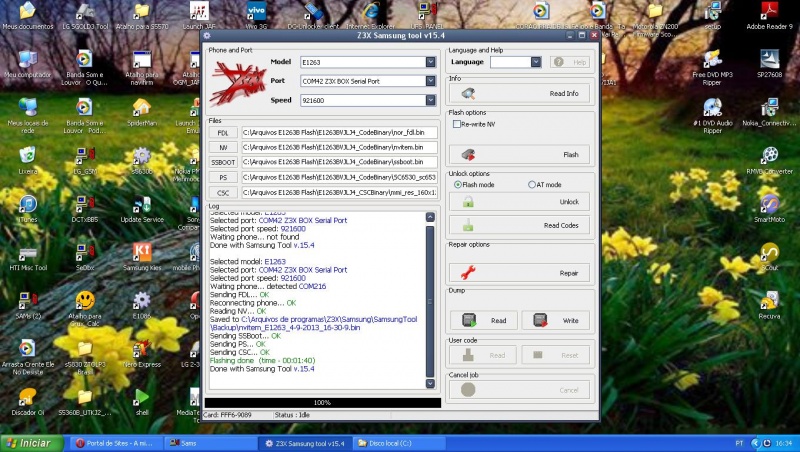The width and height of the screenshot is (800, 452).
Task: Click the Dump Write button
Action: (x=556, y=320)
